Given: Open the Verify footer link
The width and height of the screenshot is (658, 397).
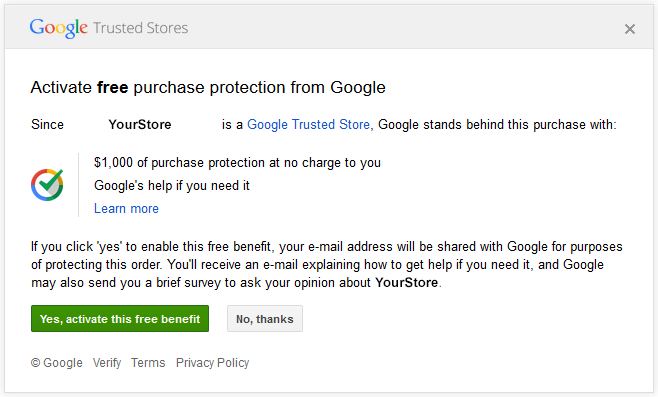Looking at the screenshot, I should (x=107, y=363).
